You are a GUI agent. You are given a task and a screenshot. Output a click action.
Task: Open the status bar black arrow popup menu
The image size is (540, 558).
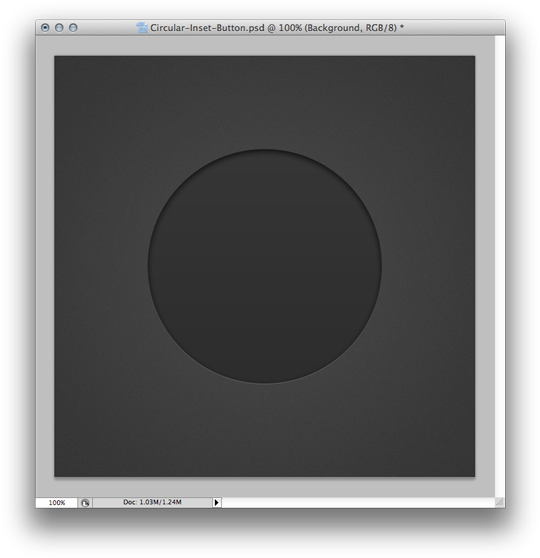click(216, 502)
